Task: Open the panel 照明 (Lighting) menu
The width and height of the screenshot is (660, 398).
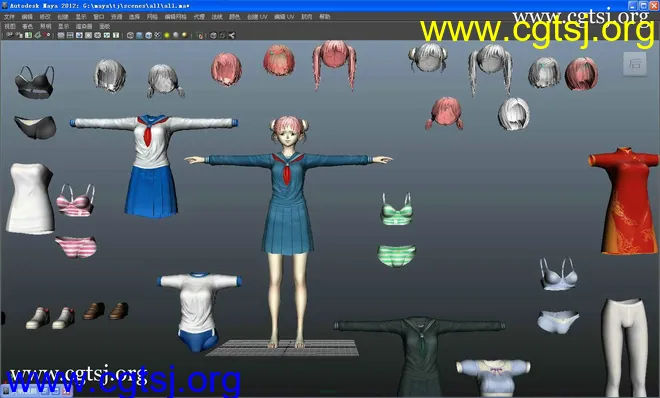Action: tap(45, 26)
